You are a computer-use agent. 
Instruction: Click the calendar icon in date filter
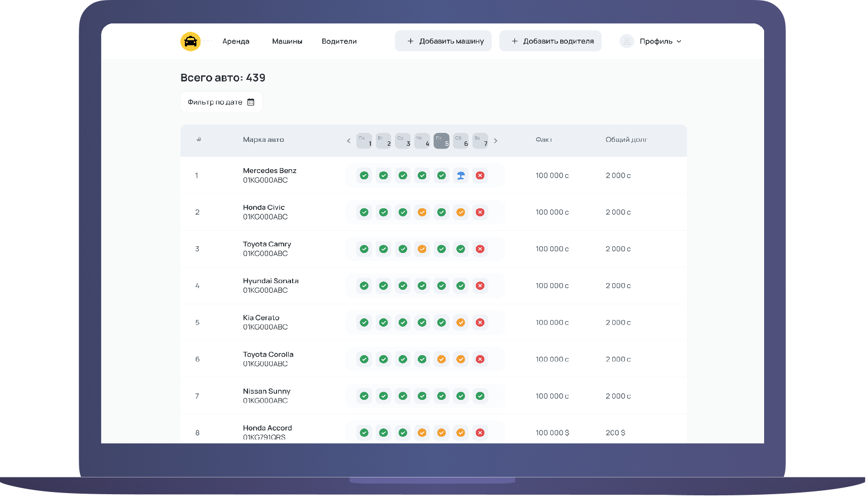coord(251,102)
